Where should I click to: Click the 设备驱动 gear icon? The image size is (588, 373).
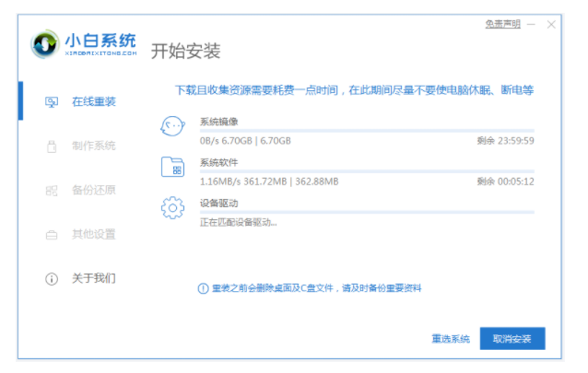click(x=172, y=207)
